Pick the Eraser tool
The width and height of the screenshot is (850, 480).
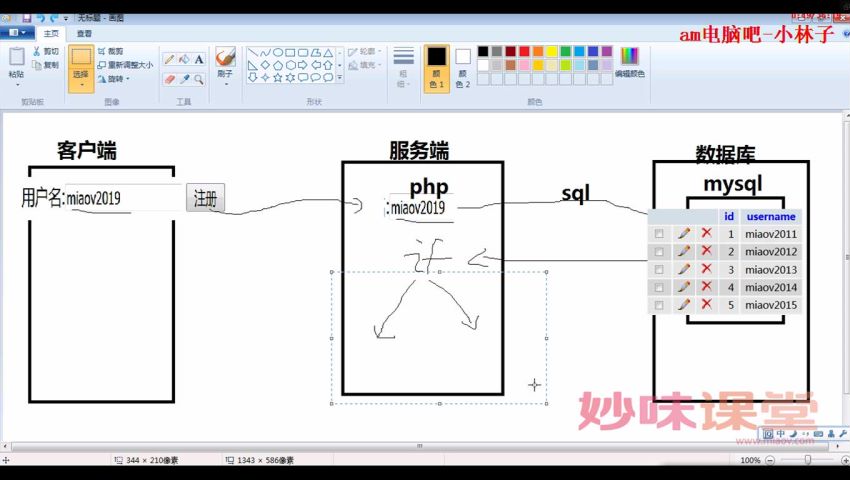click(x=169, y=79)
